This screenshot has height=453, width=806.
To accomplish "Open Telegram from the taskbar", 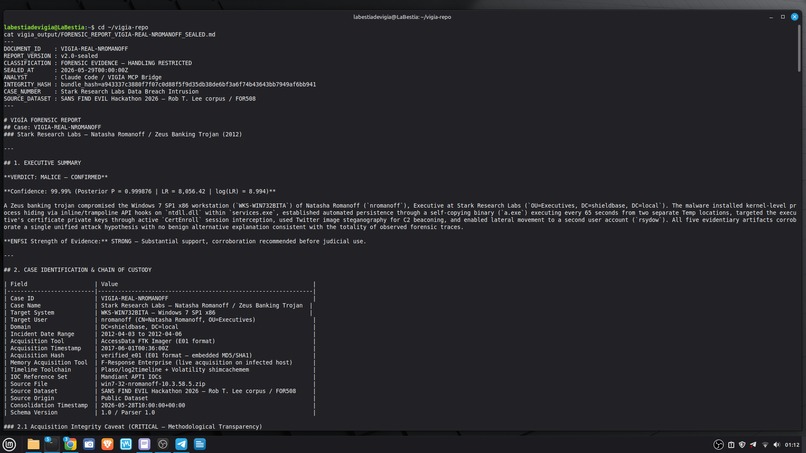I will (181, 444).
